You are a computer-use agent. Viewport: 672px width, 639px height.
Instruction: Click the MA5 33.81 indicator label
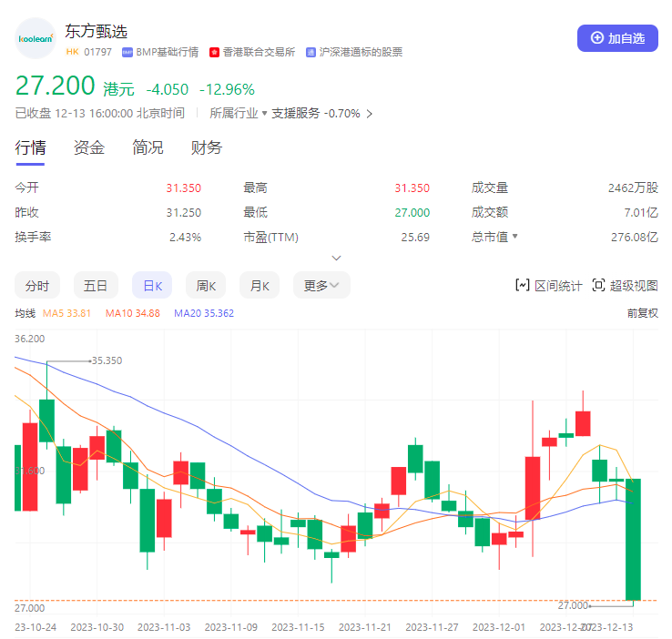[x=66, y=313]
